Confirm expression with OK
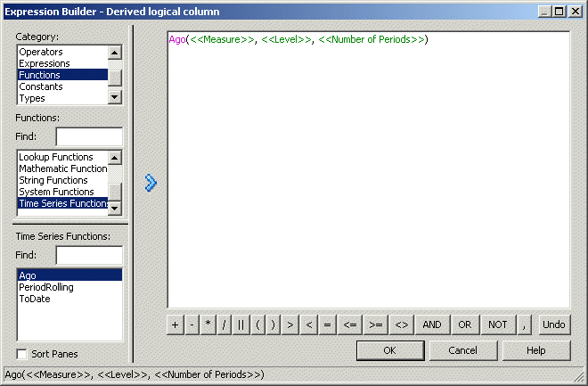Image resolution: width=588 pixels, height=386 pixels. point(390,350)
